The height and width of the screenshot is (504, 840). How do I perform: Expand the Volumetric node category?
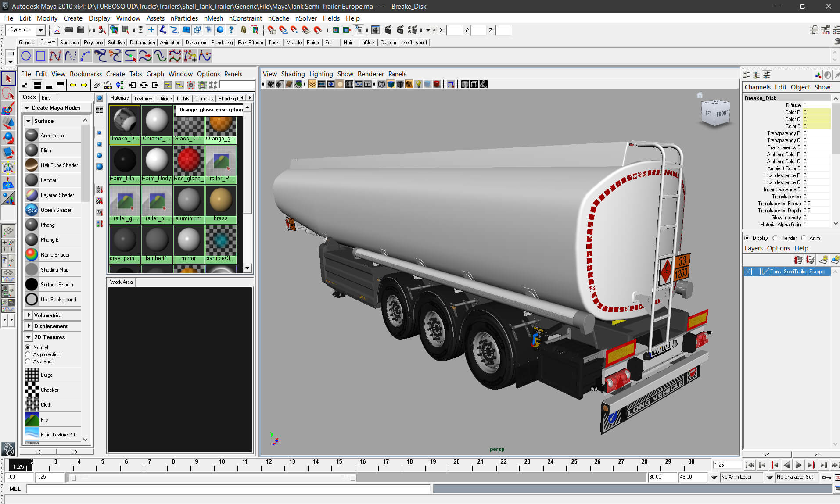(x=29, y=315)
